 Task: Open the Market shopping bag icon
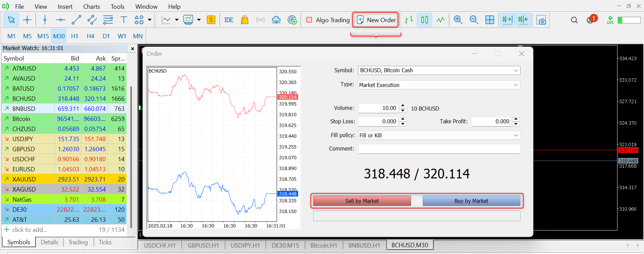[245, 20]
